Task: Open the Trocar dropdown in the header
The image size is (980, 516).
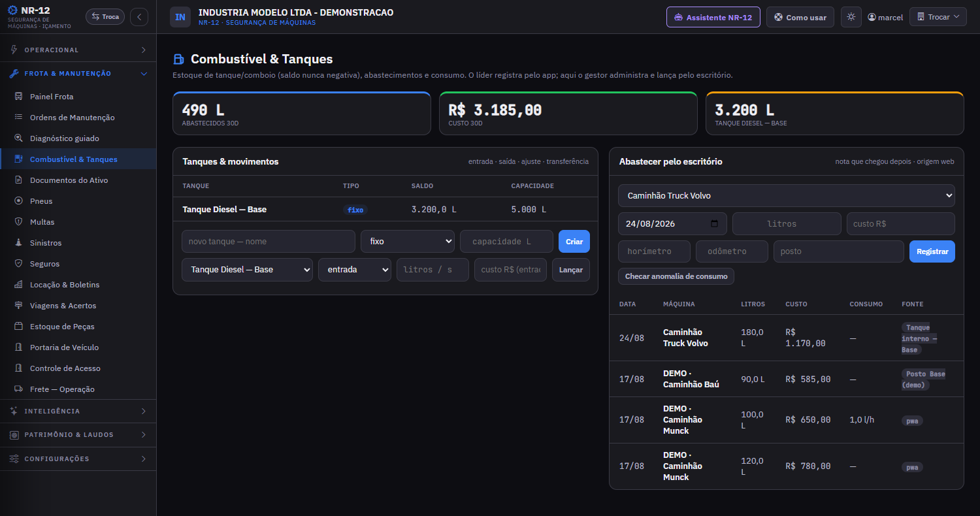Action: click(x=938, y=17)
